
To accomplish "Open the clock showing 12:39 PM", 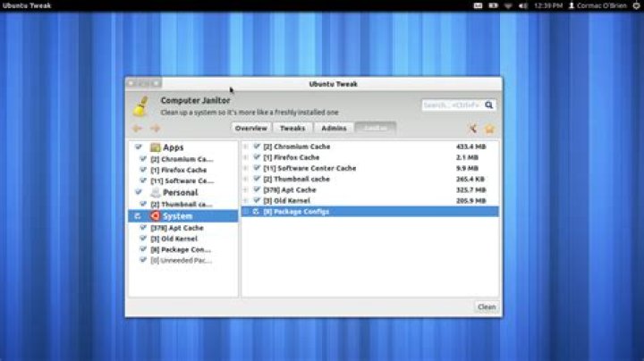I will click(x=548, y=5).
